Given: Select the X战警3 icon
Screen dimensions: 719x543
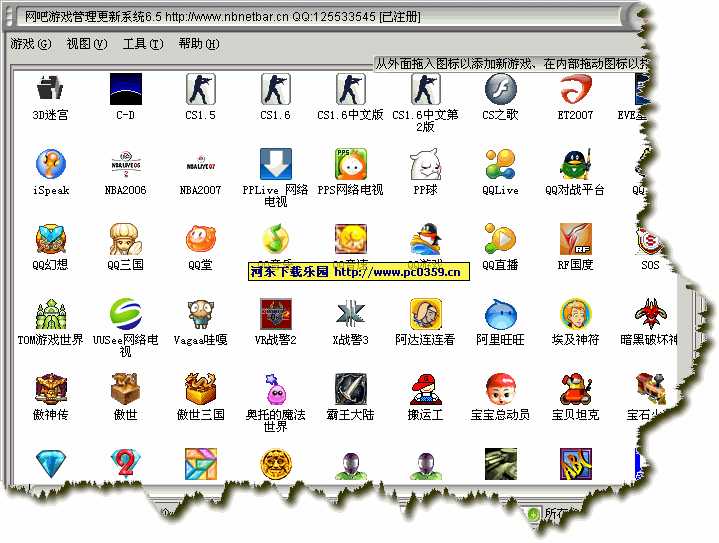Looking at the screenshot, I should (x=350, y=314).
